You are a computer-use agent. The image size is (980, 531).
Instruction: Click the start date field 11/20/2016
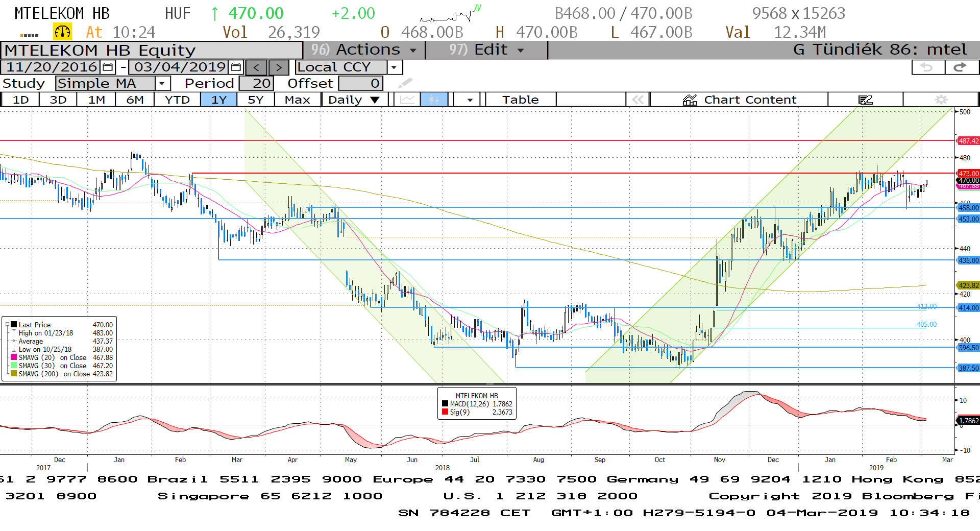(51, 67)
